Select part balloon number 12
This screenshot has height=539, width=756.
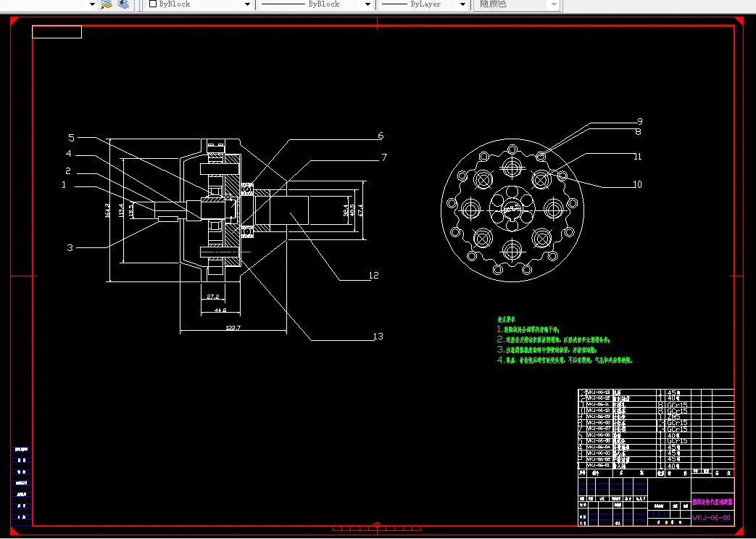click(x=374, y=276)
